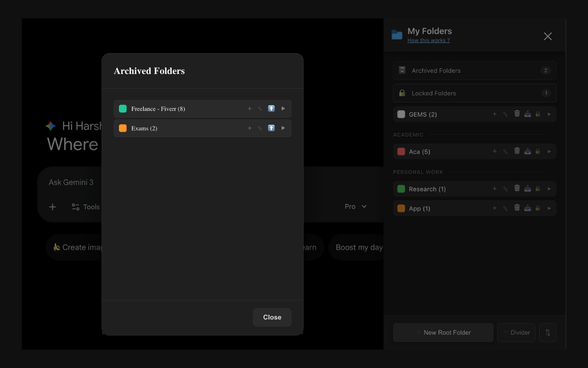This screenshot has height=368, width=588.
Task: Open the Tools menu
Action: click(x=85, y=207)
